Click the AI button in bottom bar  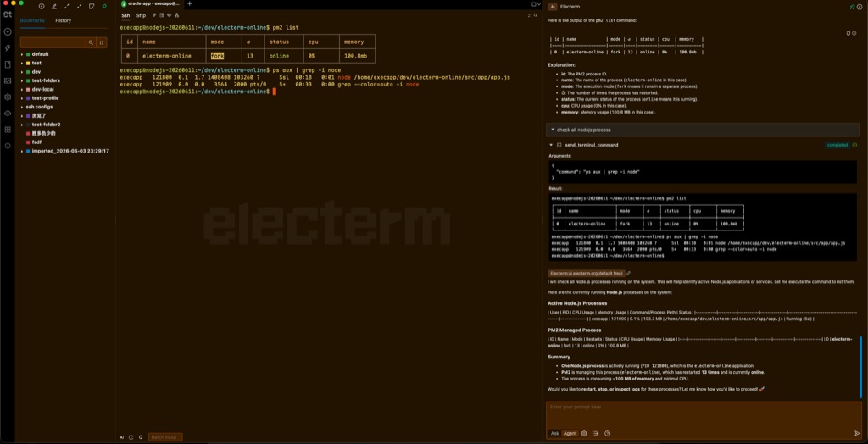coord(122,437)
